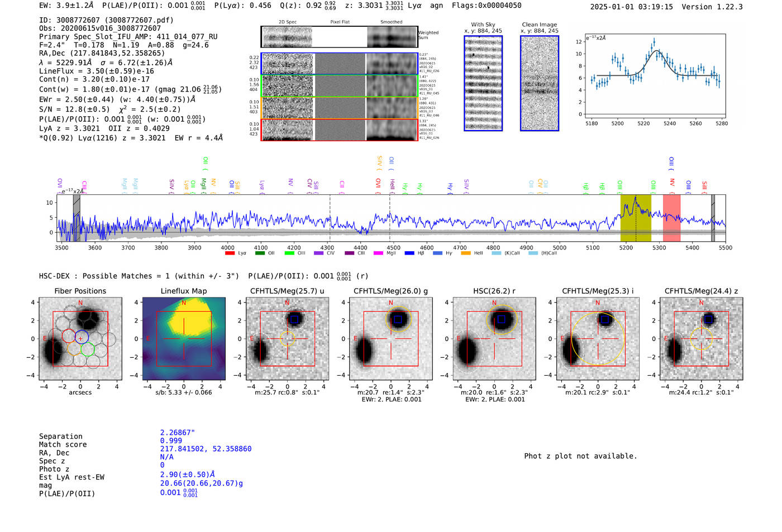Image resolution: width=782 pixels, height=532 pixels.
Task: Select the green-outlined fiber 2D spectrum row
Action: (339, 86)
